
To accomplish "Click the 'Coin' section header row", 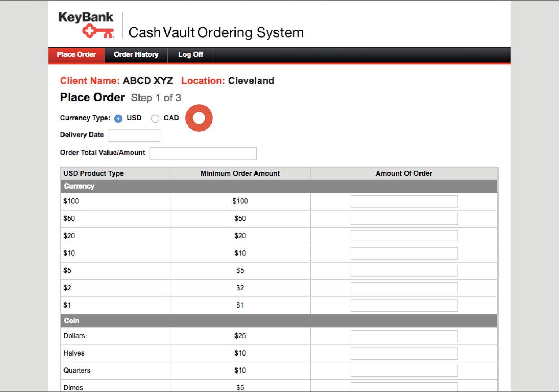I will coord(279,321).
